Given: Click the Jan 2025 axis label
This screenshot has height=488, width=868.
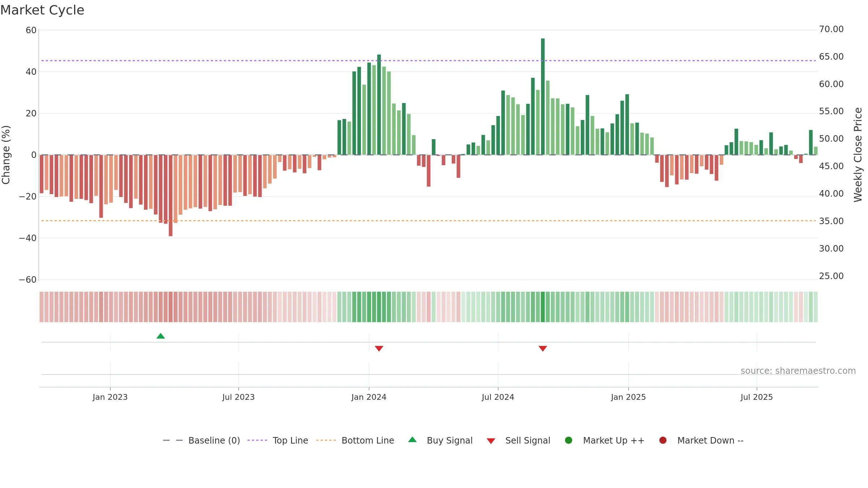Looking at the screenshot, I should click(628, 397).
